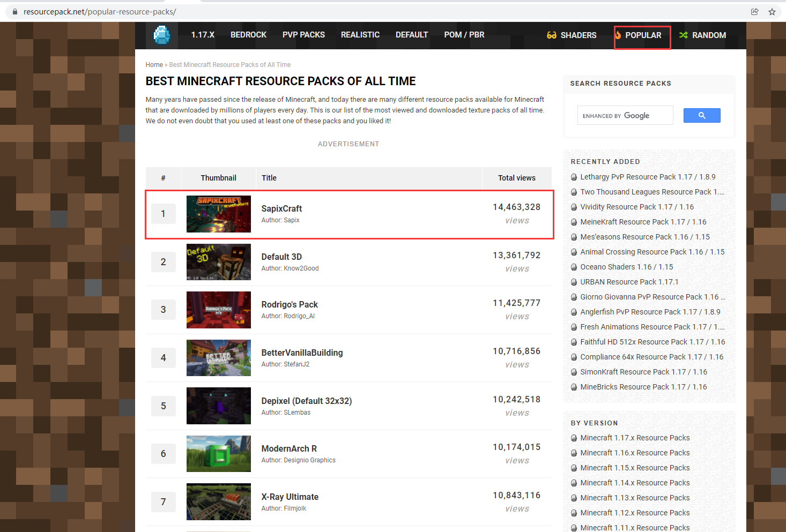
Task: Go to Home breadcrumb link
Action: click(x=154, y=65)
